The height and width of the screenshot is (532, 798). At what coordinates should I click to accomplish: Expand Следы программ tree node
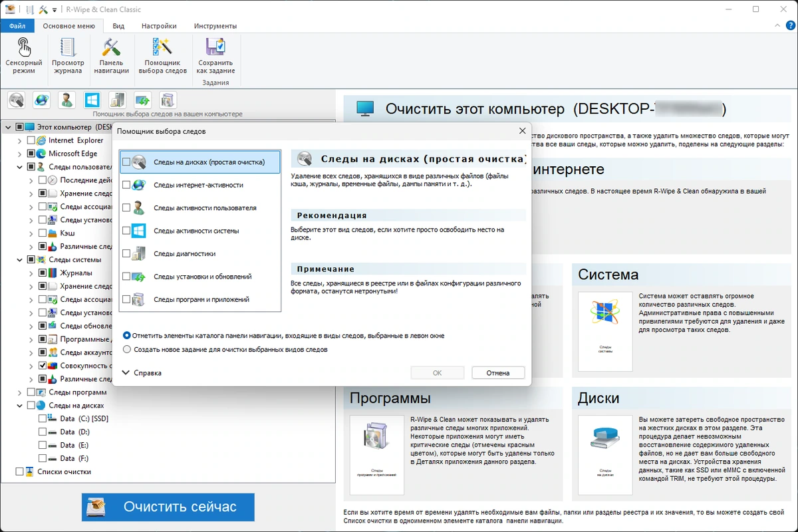point(20,392)
